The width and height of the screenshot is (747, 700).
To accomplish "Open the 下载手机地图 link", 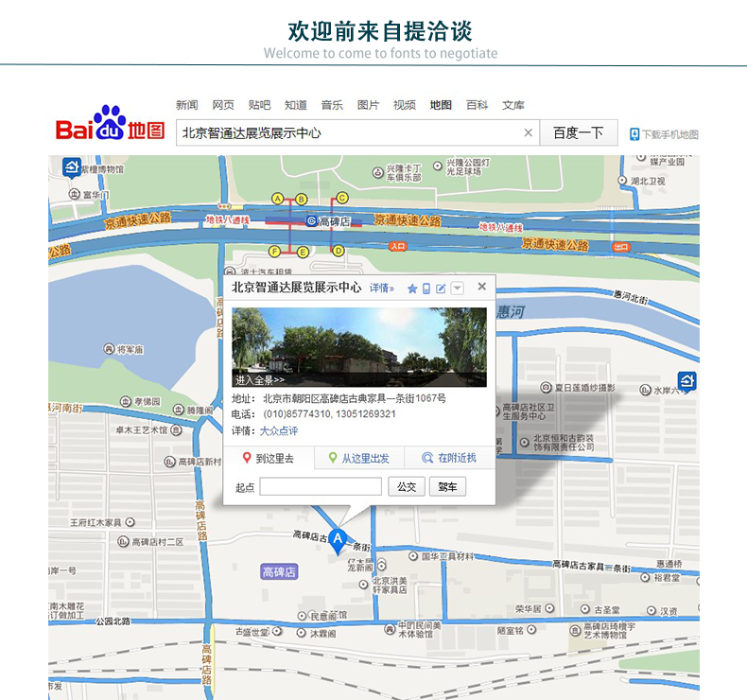I will 669,134.
